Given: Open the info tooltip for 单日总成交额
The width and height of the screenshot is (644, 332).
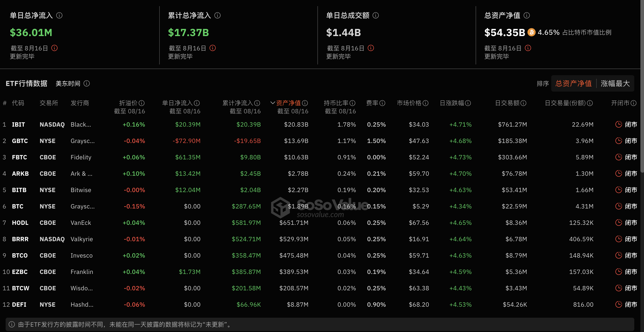Looking at the screenshot, I should [x=375, y=15].
